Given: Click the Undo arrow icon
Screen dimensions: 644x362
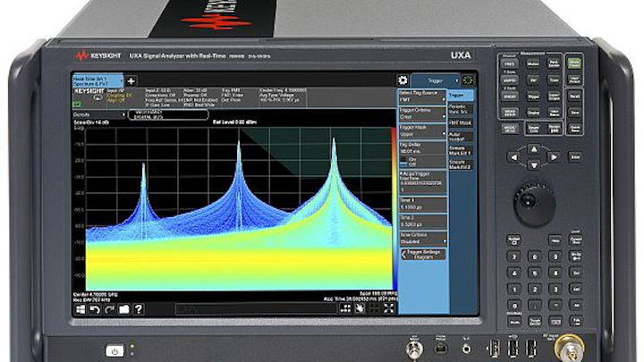Looking at the screenshot, I should [x=95, y=309].
